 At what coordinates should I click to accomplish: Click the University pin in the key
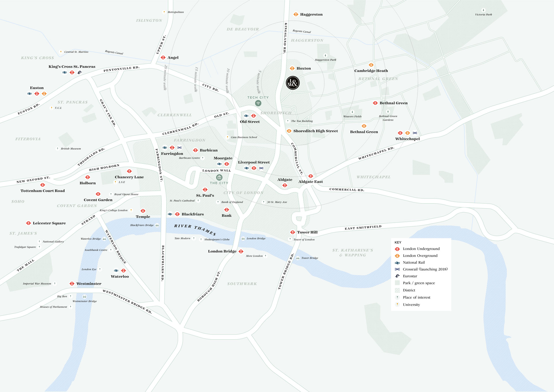(397, 305)
